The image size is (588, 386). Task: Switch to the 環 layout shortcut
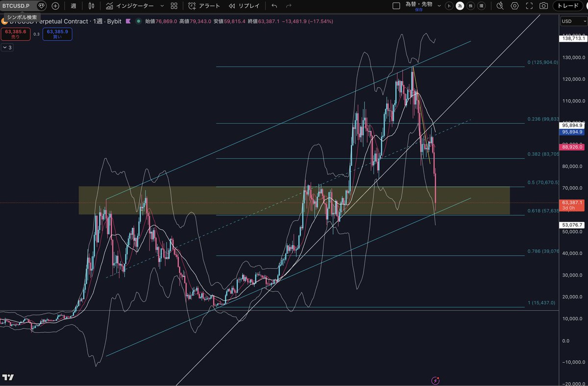tap(481, 6)
